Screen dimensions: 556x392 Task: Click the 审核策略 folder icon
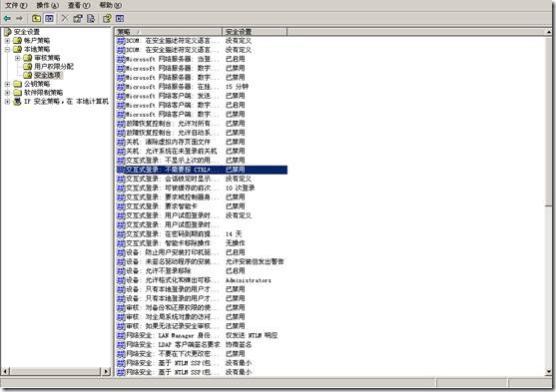tap(28, 58)
